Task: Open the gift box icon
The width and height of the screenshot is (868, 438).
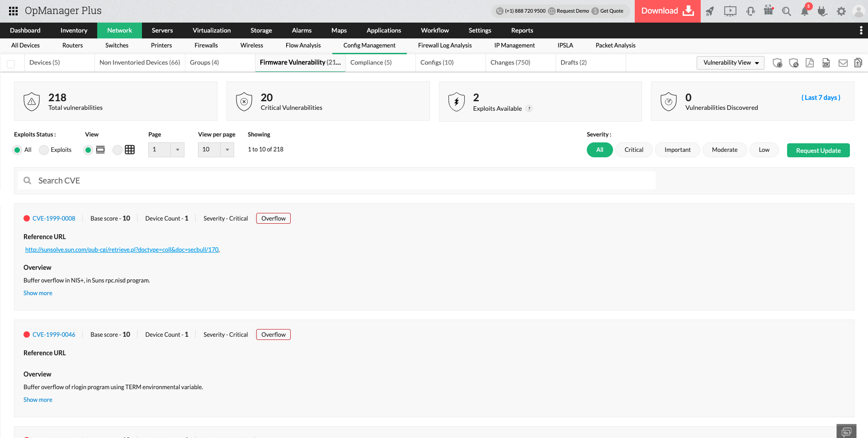Action: pyautogui.click(x=769, y=10)
